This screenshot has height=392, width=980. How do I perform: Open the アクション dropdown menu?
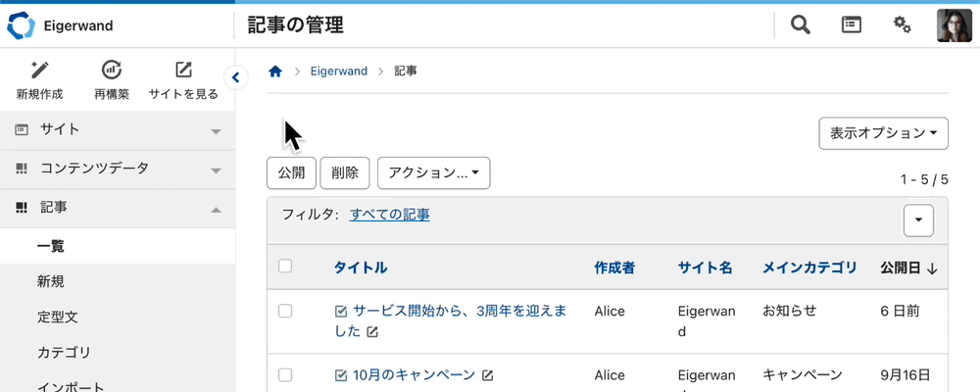point(433,172)
